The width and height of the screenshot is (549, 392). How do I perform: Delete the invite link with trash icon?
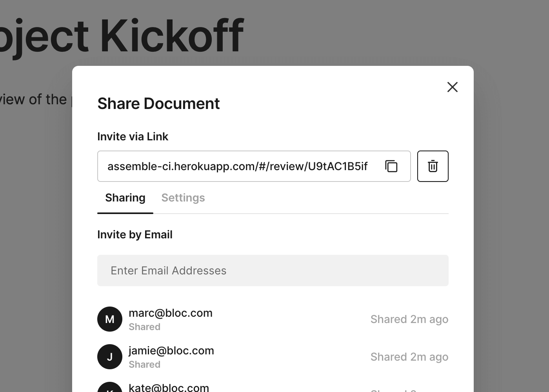point(433,166)
